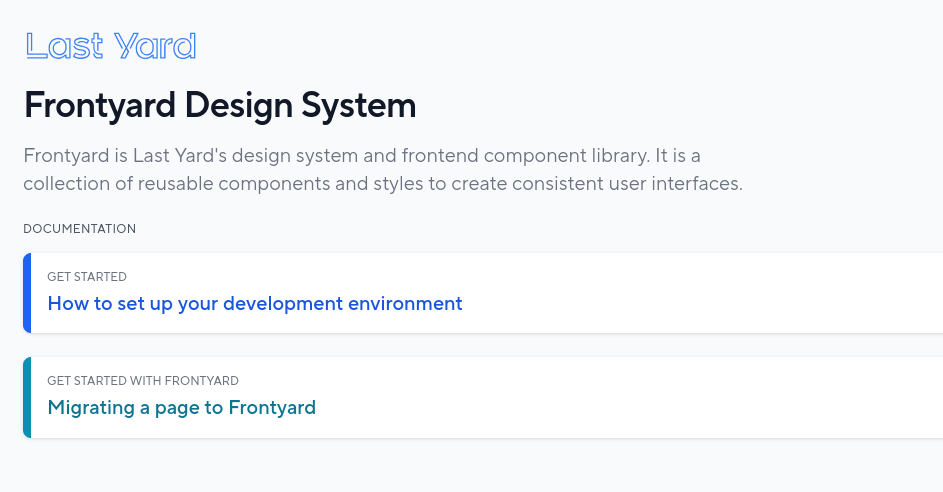Click the GET STARTED label on first card
Screen dimensions: 943x492
pos(87,277)
